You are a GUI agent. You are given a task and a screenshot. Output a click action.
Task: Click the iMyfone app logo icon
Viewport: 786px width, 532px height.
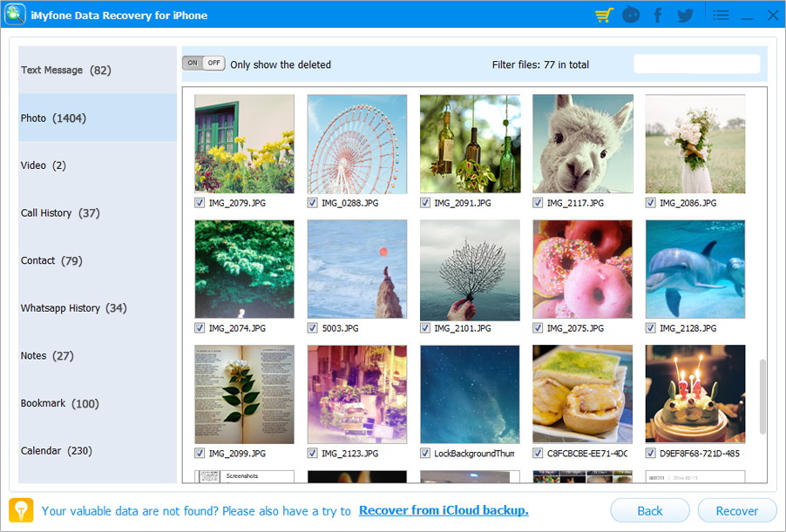(x=15, y=15)
